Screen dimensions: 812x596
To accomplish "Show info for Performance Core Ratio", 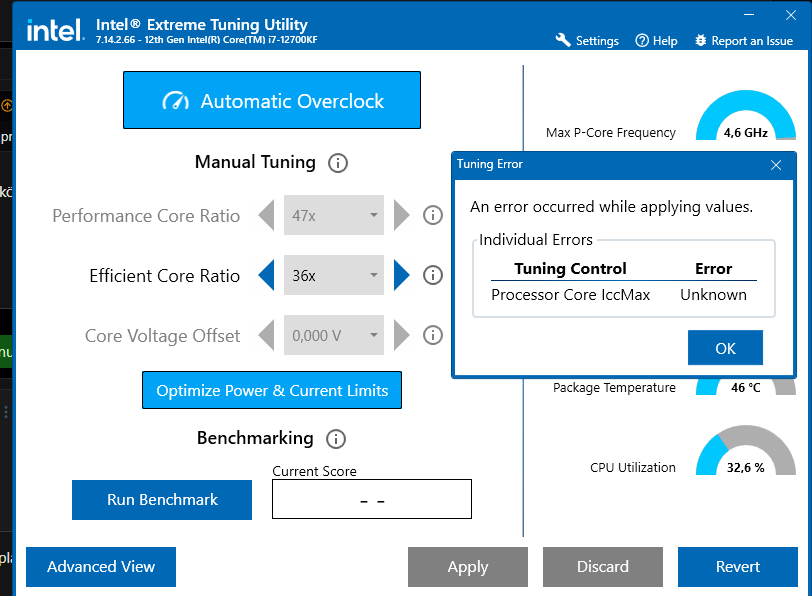I will (x=433, y=215).
